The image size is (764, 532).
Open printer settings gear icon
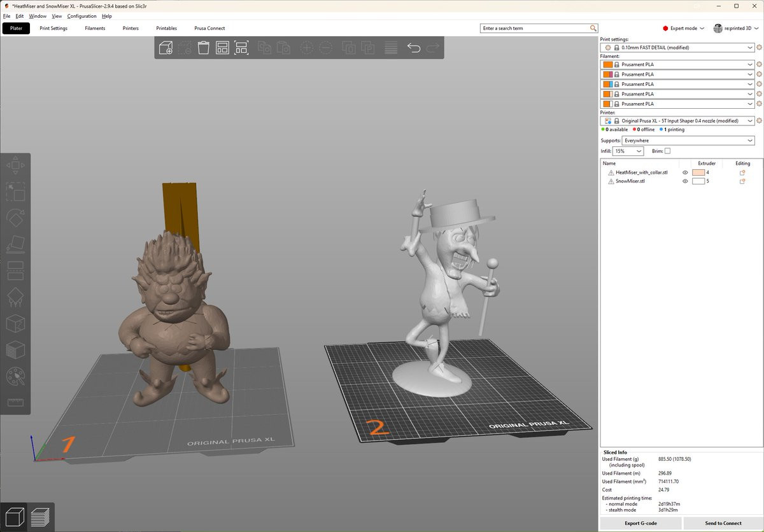(x=759, y=121)
